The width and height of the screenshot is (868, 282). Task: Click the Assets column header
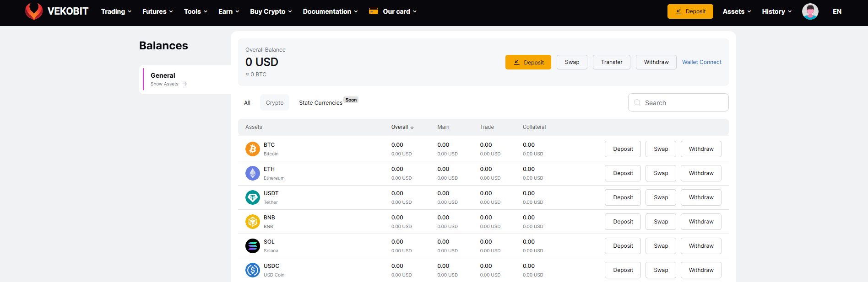coord(254,127)
